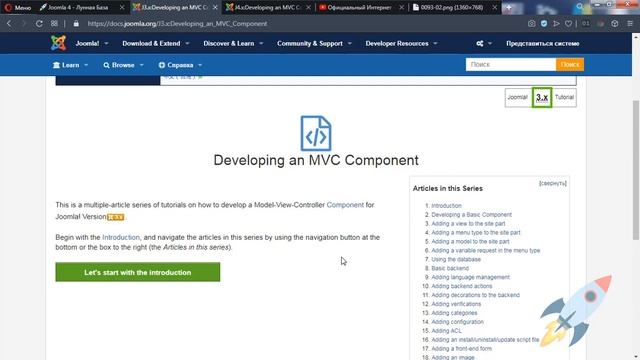Open the Browse dropdown
This screenshot has width=640, height=360.
point(123,65)
